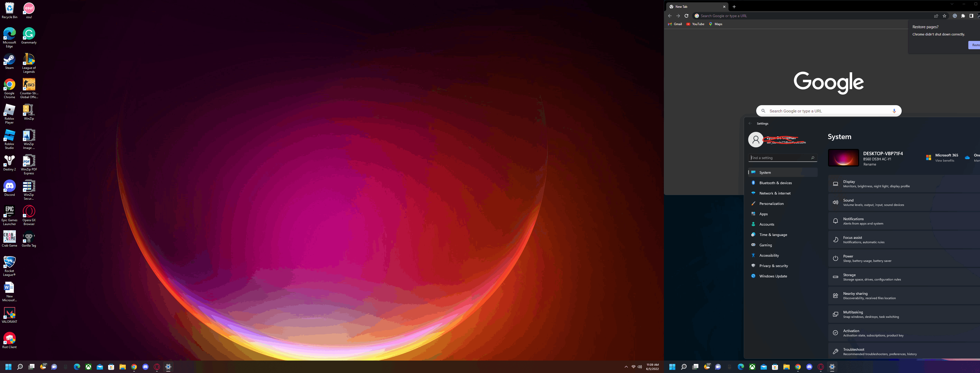Viewport: 980px width, 373px height.
Task: Open Chrome's Extensions puzzle icon
Action: pyautogui.click(x=963, y=16)
